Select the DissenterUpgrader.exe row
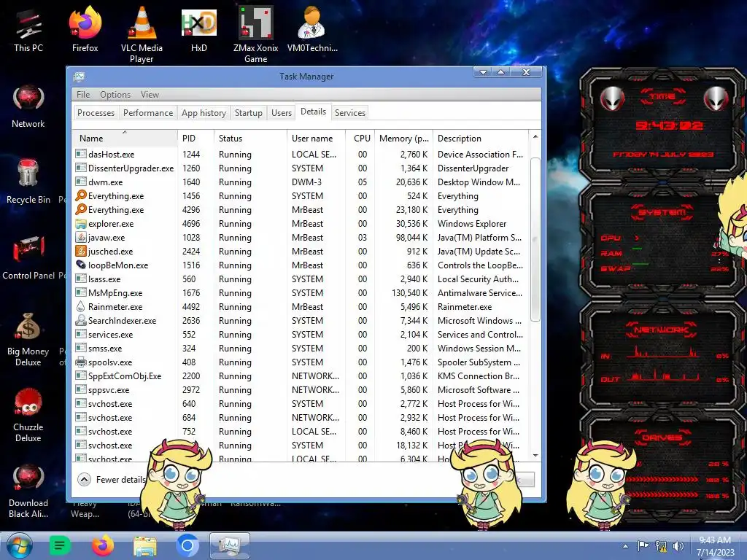747x560 pixels. pyautogui.click(x=301, y=168)
